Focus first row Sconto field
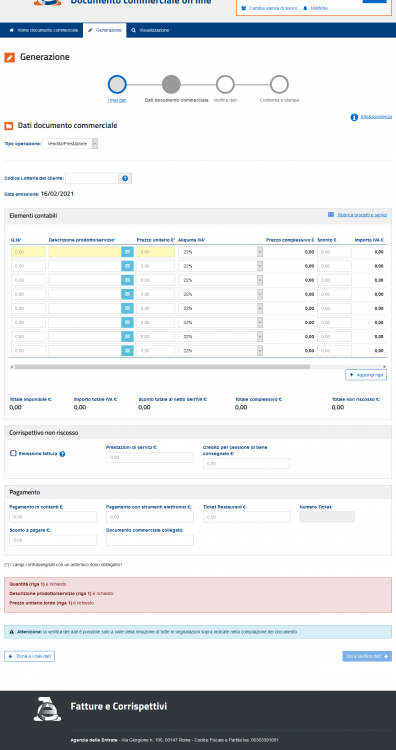 point(334,252)
